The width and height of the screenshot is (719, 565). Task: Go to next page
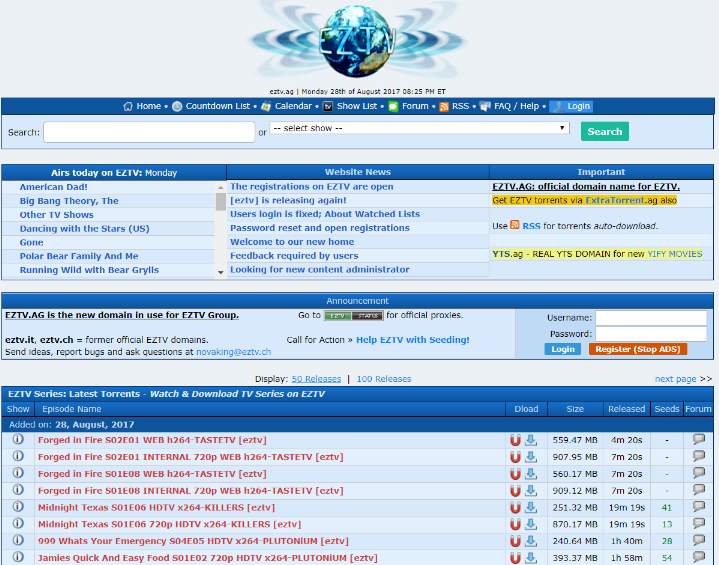pyautogui.click(x=675, y=379)
